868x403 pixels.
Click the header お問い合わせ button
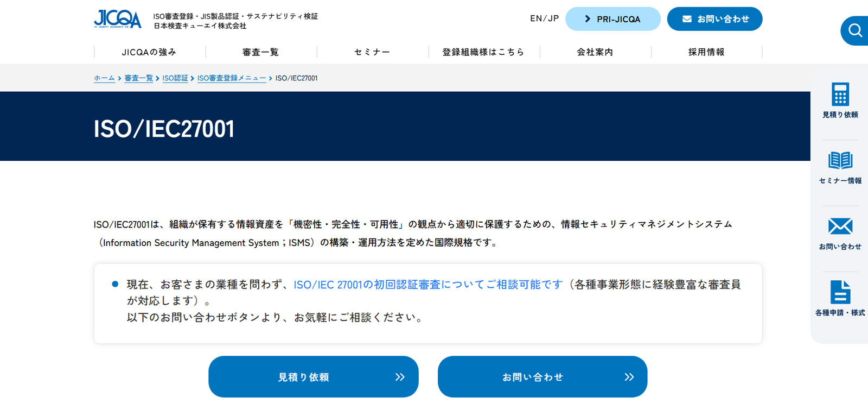coord(715,19)
